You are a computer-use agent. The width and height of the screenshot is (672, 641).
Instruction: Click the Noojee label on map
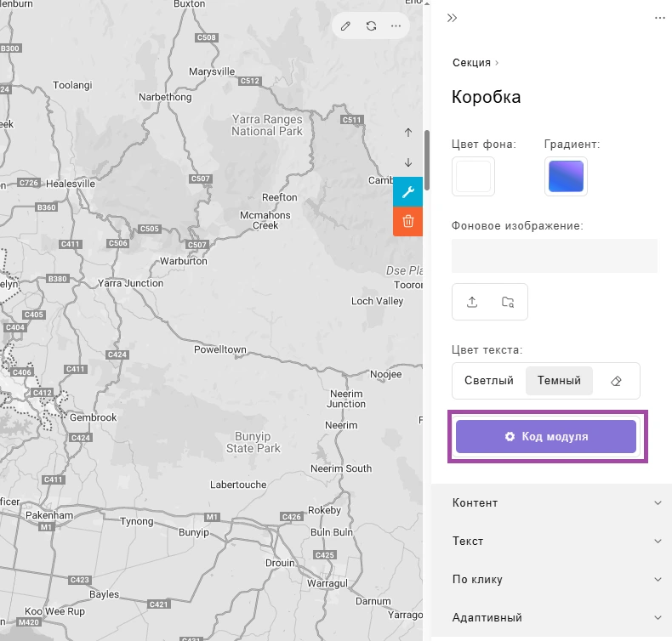click(x=386, y=375)
